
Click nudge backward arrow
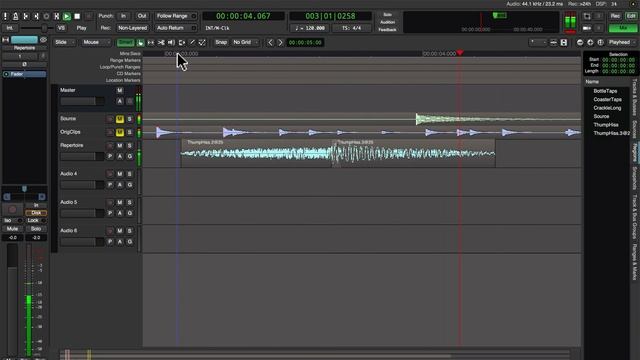point(270,42)
